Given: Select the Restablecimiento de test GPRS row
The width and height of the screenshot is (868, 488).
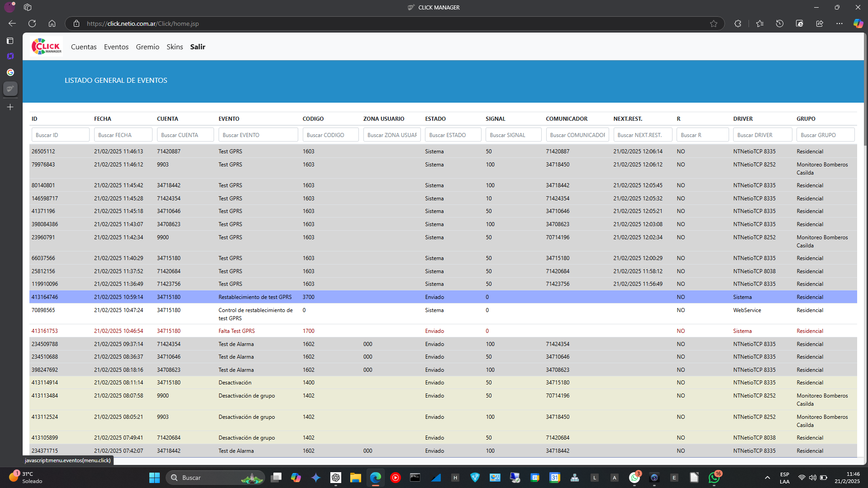Looking at the screenshot, I should (255, 297).
